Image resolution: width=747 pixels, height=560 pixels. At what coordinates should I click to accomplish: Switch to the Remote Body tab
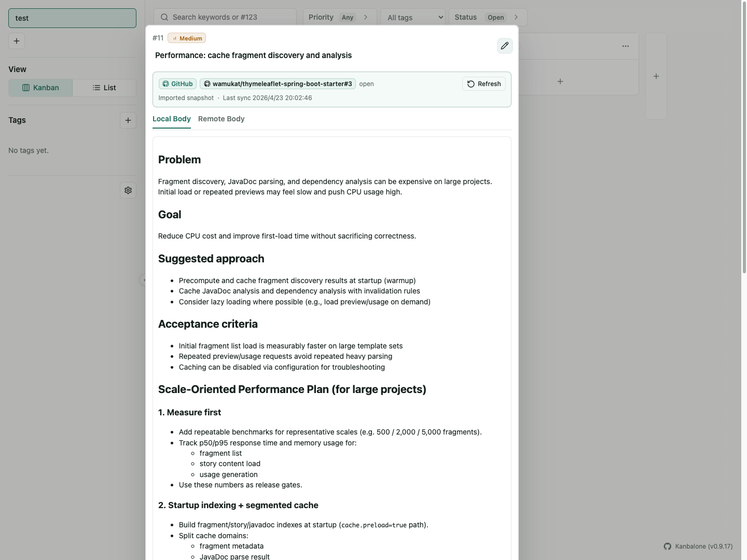[x=222, y=119]
